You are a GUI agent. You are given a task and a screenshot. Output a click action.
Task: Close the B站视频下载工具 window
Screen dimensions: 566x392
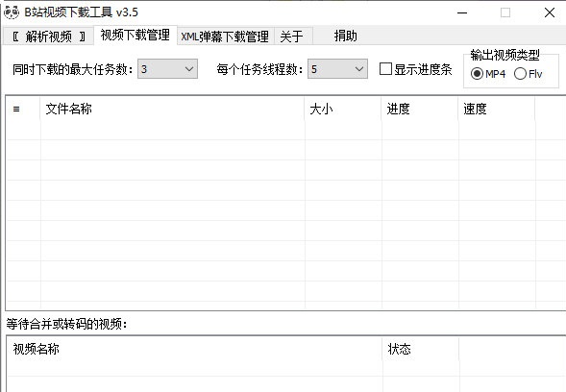[x=550, y=12]
